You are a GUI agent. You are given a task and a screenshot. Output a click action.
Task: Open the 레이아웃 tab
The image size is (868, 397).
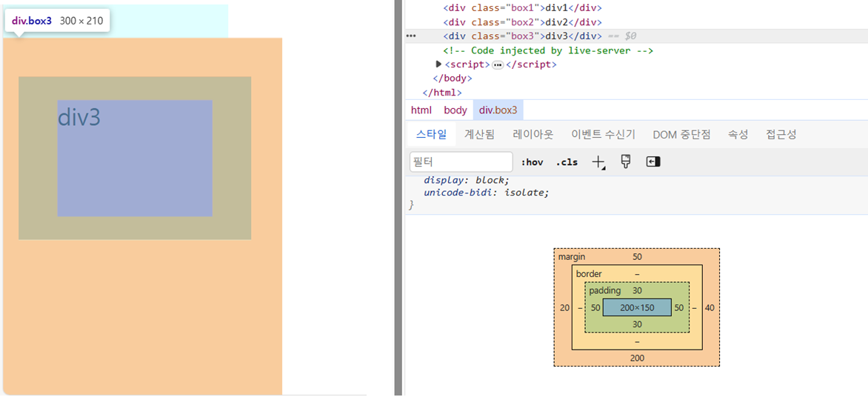tap(533, 134)
